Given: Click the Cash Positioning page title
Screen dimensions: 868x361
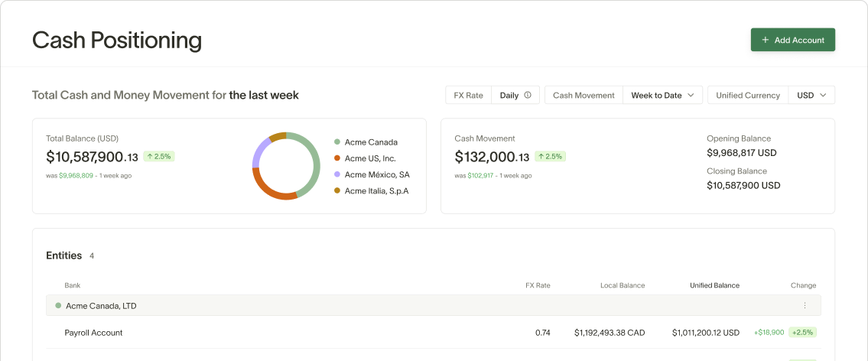Looking at the screenshot, I should (117, 41).
